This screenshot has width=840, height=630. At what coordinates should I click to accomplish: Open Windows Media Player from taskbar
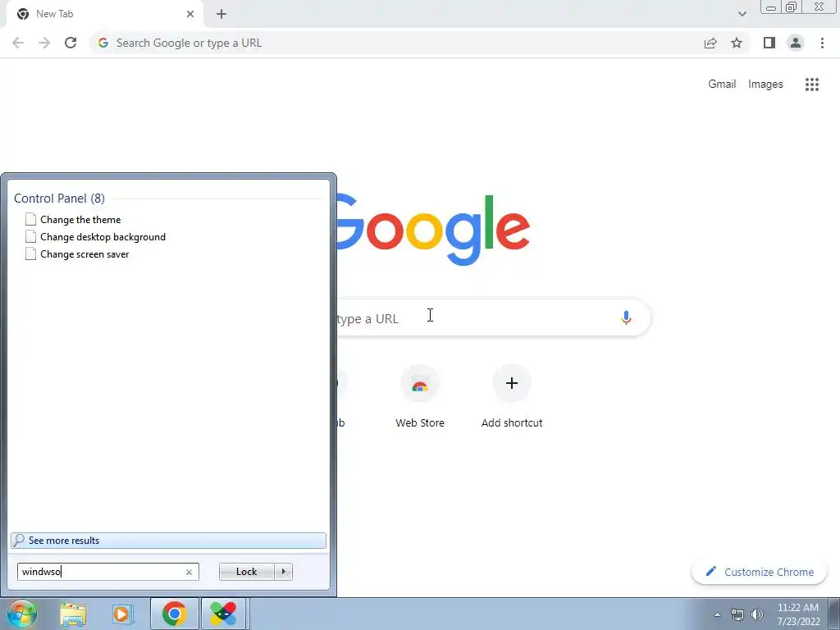[122, 614]
